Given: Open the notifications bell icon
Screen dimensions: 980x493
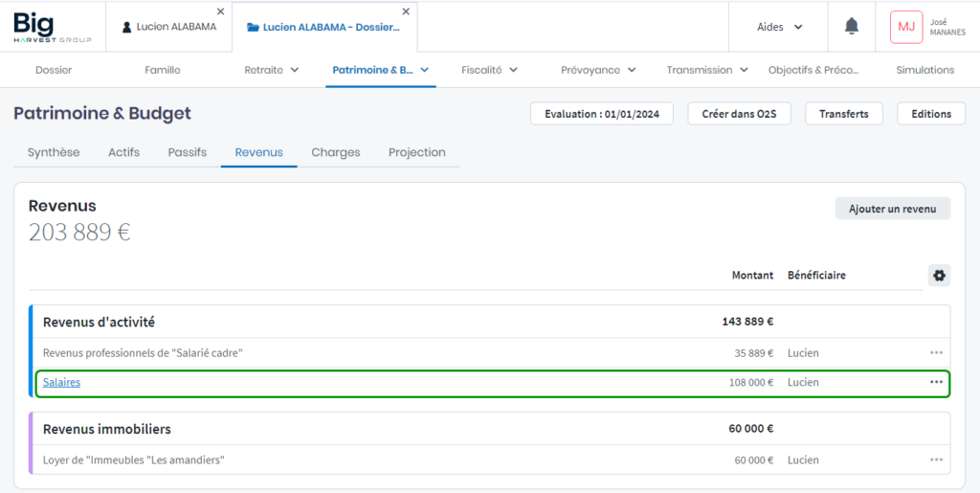Looking at the screenshot, I should click(851, 27).
